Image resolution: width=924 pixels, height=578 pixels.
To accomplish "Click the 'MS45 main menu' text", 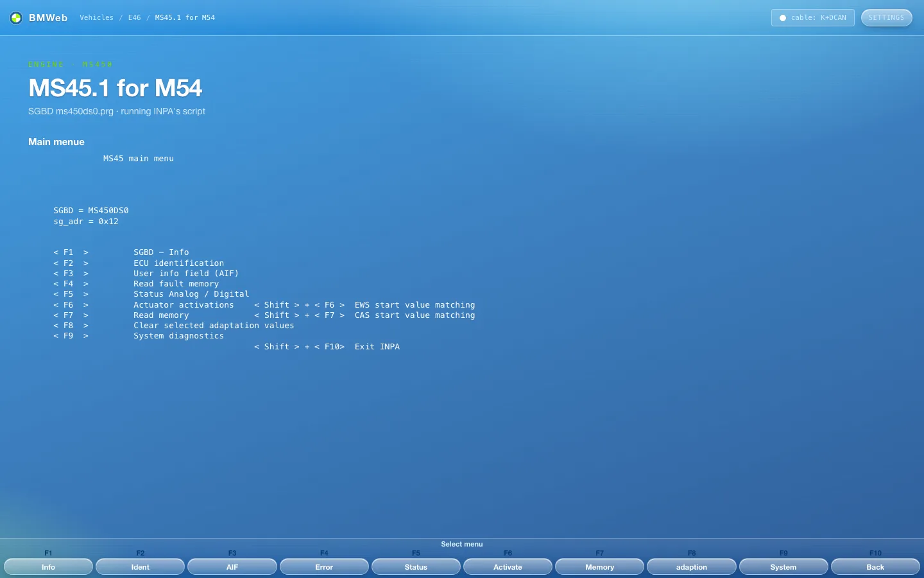I will pyautogui.click(x=139, y=159).
